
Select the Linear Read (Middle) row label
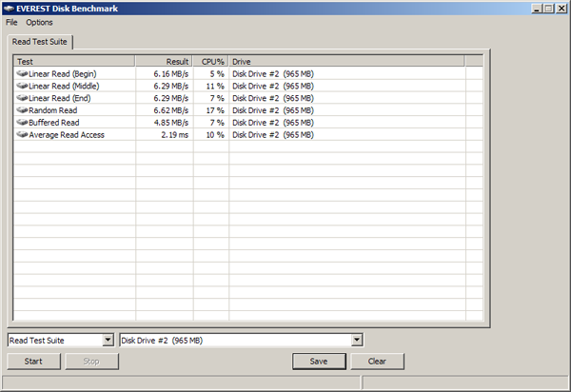64,86
